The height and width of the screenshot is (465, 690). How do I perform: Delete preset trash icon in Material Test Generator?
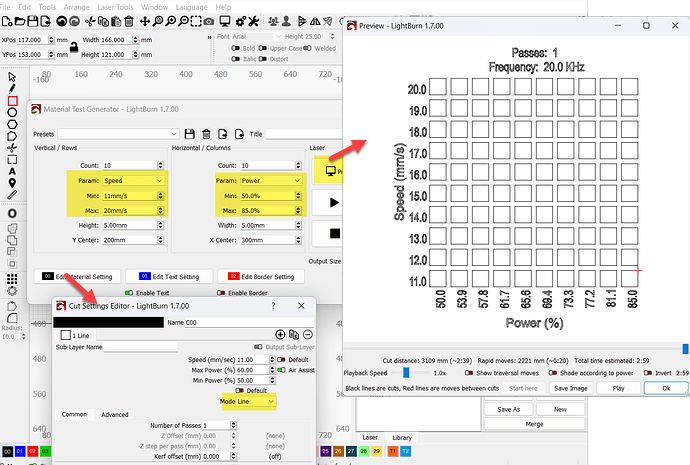(x=206, y=134)
